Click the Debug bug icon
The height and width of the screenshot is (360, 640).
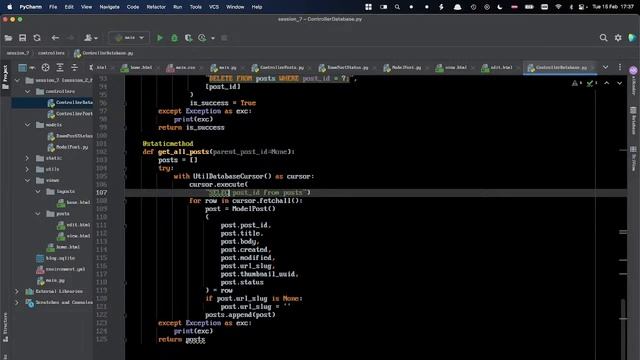coord(174,38)
